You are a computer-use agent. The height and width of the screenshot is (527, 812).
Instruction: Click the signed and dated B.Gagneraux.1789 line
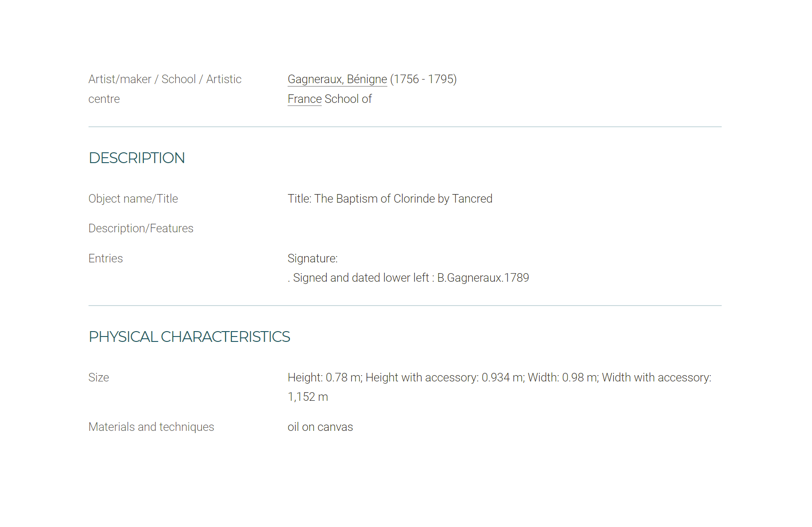coord(408,278)
